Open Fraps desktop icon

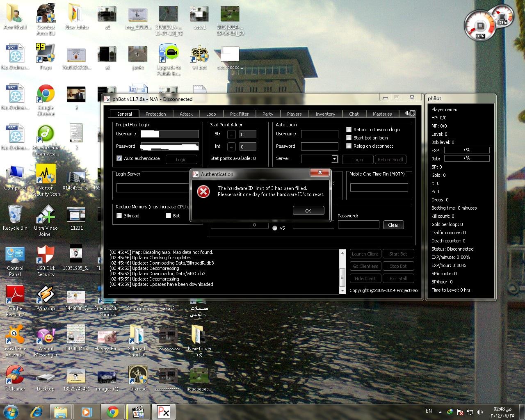click(x=46, y=57)
